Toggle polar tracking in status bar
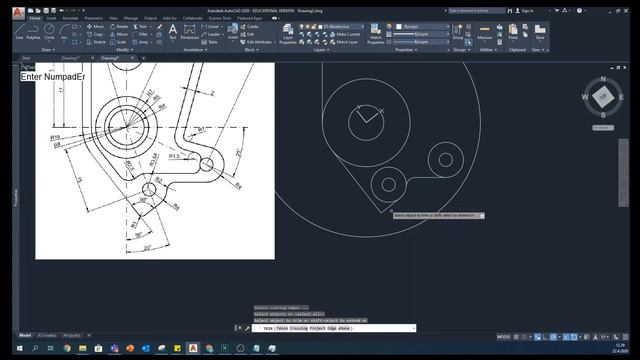Screen dimensions: 640x360 click(x=553, y=337)
